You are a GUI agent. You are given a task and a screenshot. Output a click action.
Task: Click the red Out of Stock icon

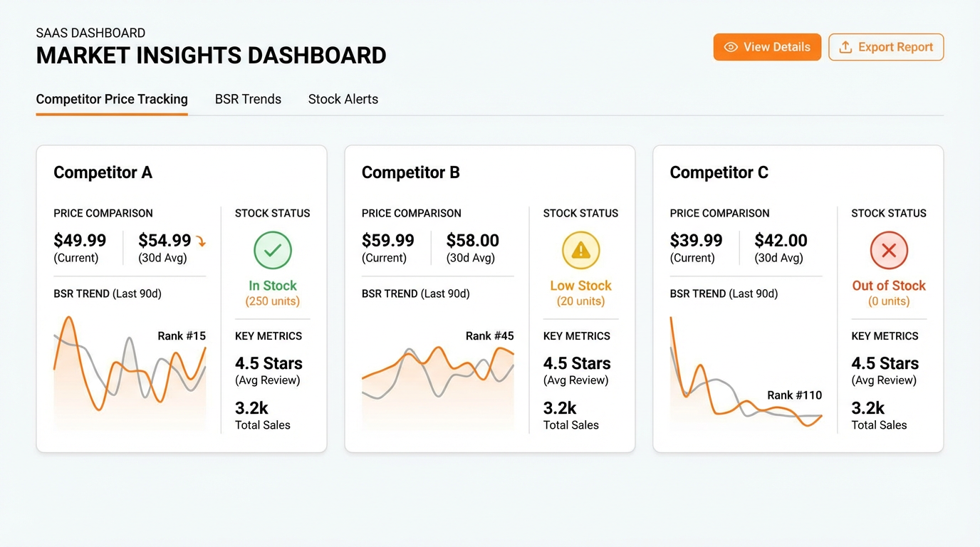(x=889, y=250)
